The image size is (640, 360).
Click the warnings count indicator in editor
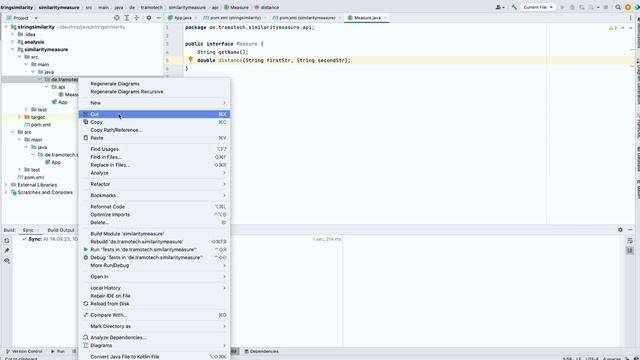click(613, 28)
